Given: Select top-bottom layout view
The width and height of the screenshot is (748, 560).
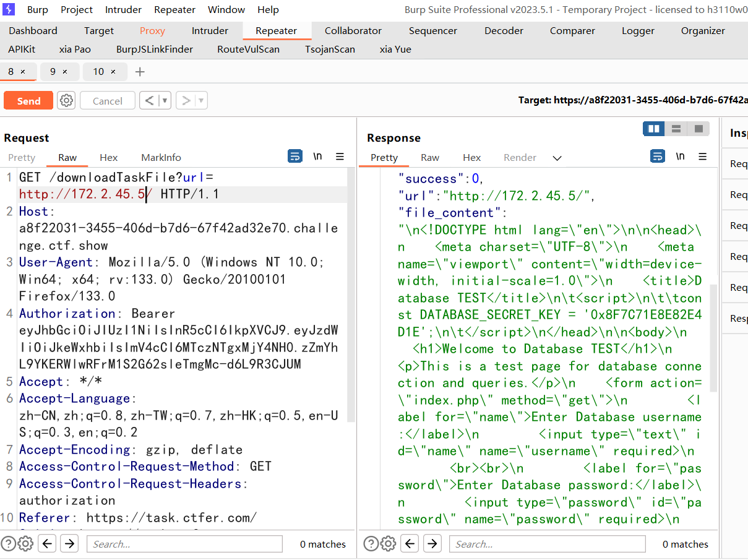Looking at the screenshot, I should [676, 129].
